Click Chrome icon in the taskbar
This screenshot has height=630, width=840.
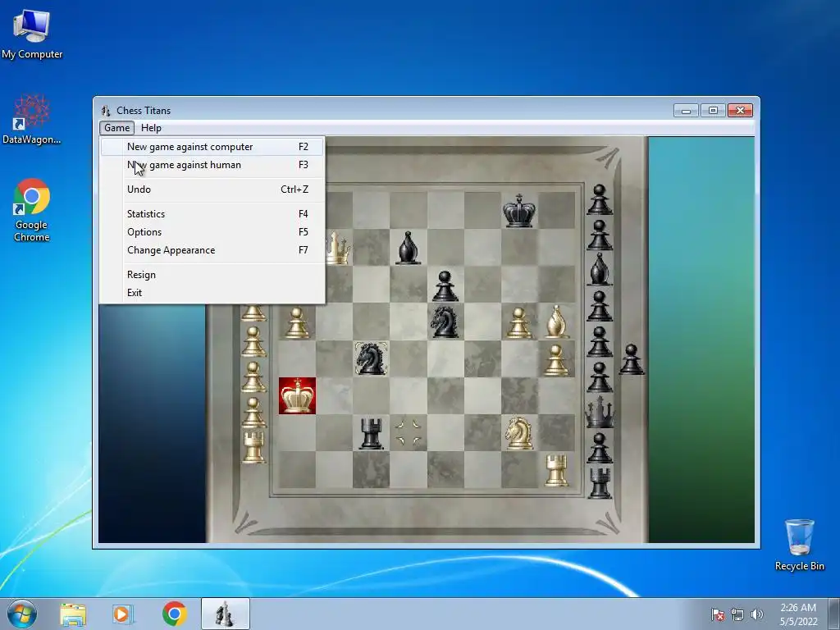(x=174, y=614)
